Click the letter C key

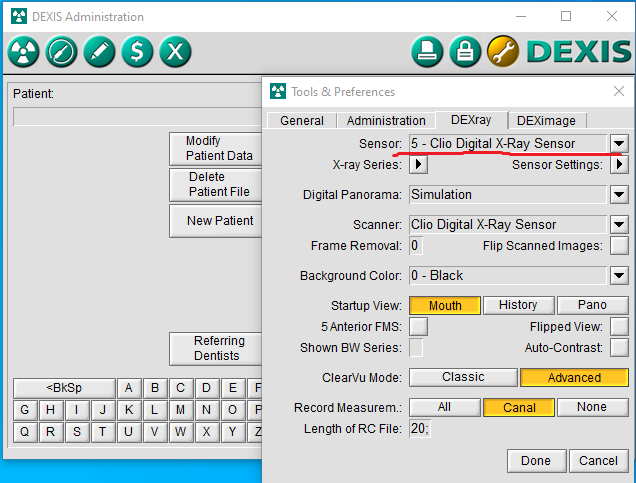180,388
